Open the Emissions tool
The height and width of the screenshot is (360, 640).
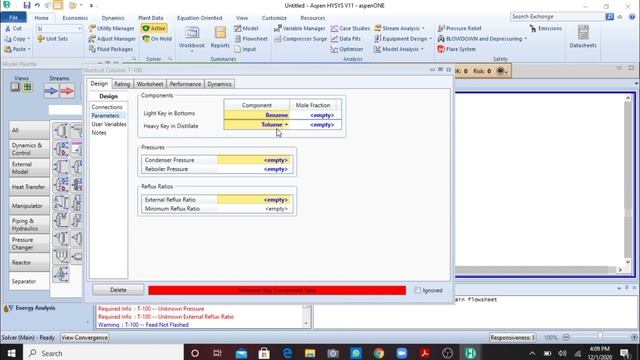tap(545, 28)
